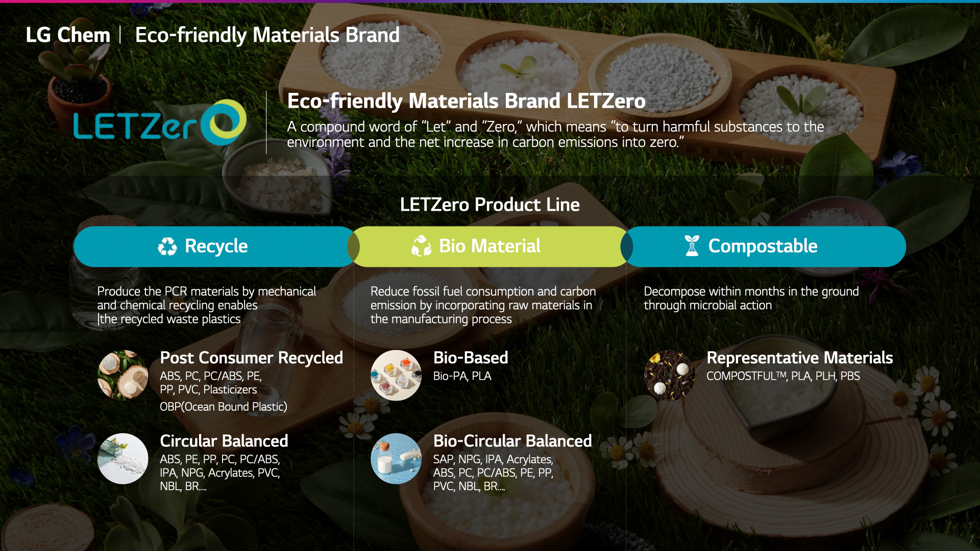Click the LG Chem title text
980x551 pixels.
point(68,35)
